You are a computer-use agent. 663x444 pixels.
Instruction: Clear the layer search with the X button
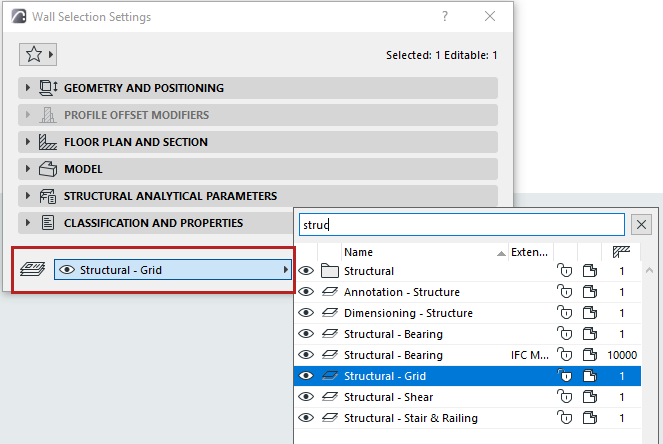[x=642, y=225]
